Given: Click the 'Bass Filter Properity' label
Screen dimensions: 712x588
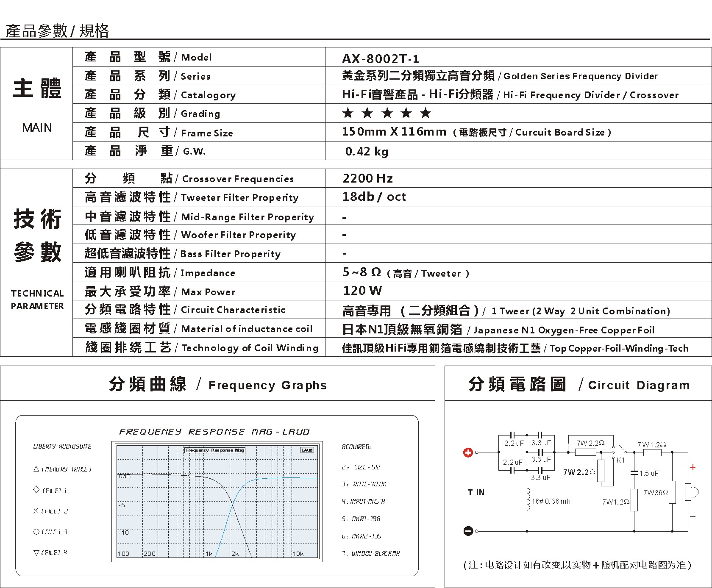Looking at the screenshot, I should pos(230,254).
